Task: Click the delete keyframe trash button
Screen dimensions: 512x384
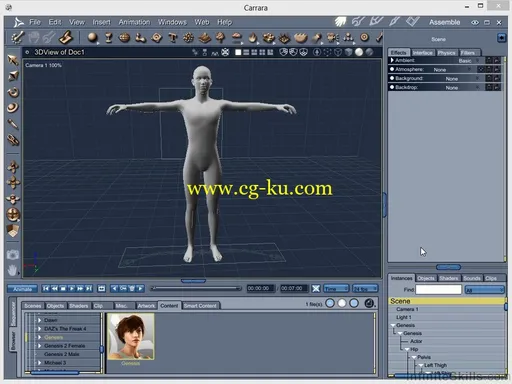Action: [132, 288]
